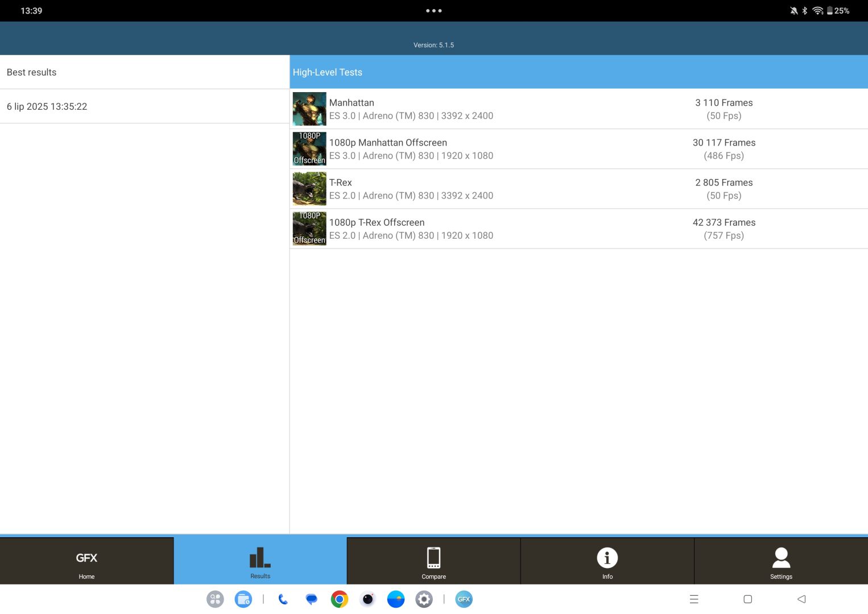Open the GFX Home tab
The image size is (868, 614).
coord(86,561)
